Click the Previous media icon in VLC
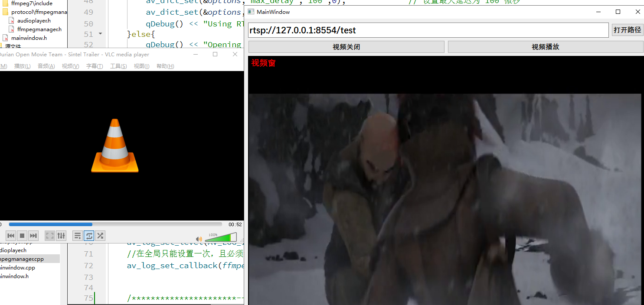 pyautogui.click(x=10, y=235)
